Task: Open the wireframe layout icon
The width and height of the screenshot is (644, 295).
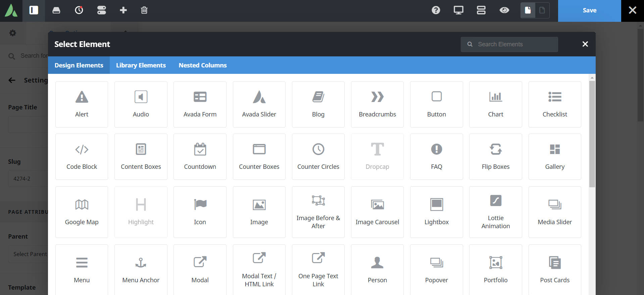Action: pyautogui.click(x=481, y=10)
